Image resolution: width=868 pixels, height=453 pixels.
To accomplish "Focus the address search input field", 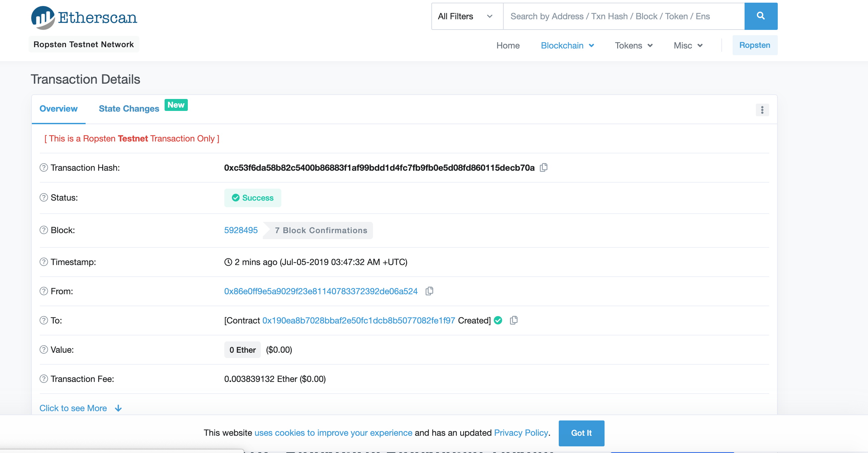I will point(623,16).
